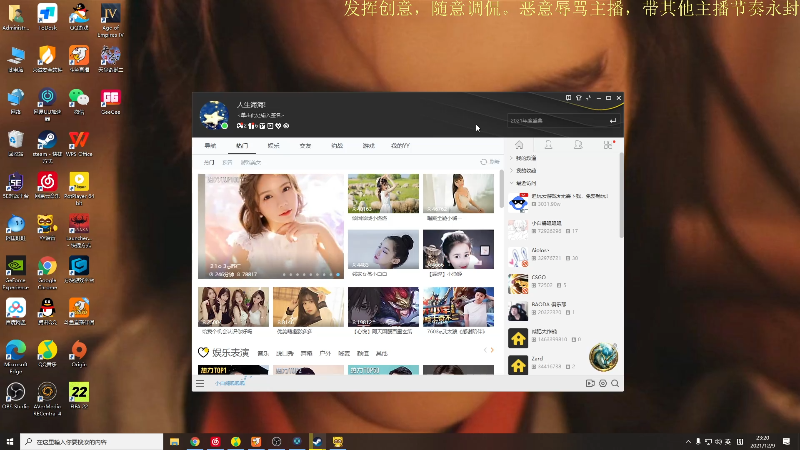Open OBS Studio desktop shortcut

click(x=15, y=396)
